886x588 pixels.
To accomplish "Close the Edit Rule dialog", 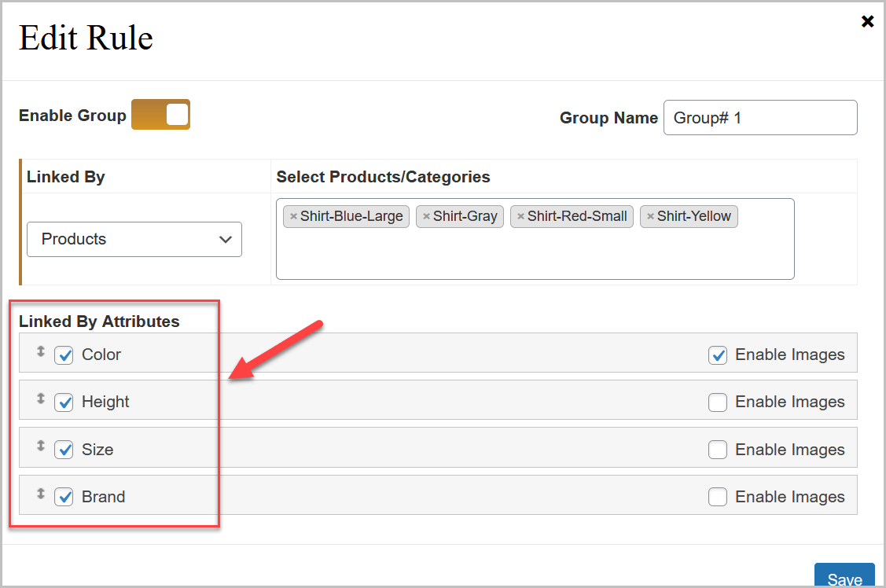I will [x=867, y=22].
